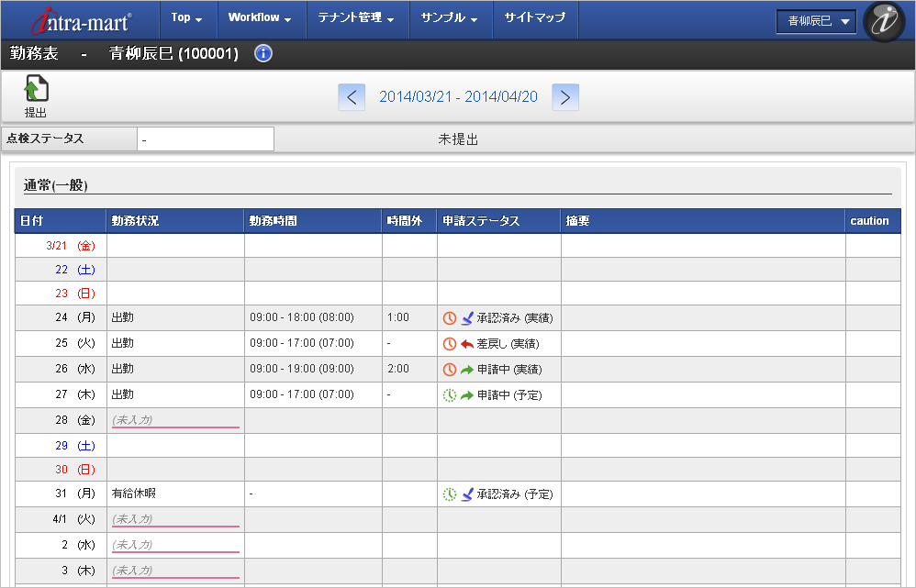This screenshot has width=916, height=588.
Task: Open the Top dropdown menu
Action: (x=187, y=18)
